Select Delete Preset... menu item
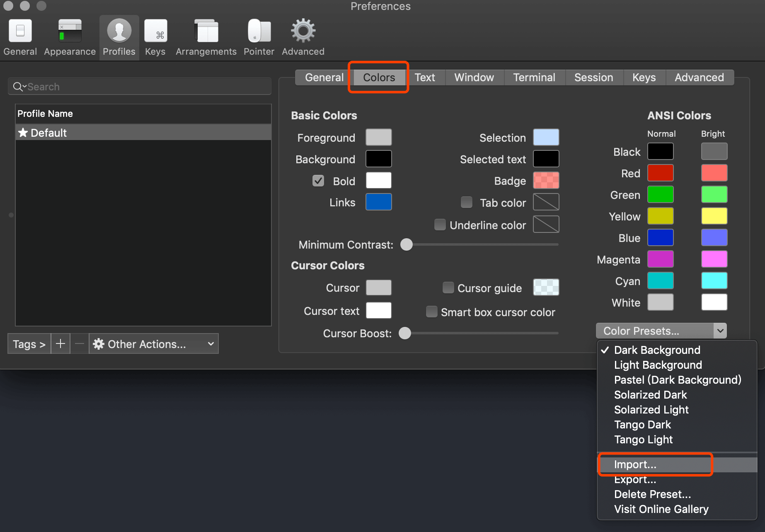The image size is (765, 532). 677,494
